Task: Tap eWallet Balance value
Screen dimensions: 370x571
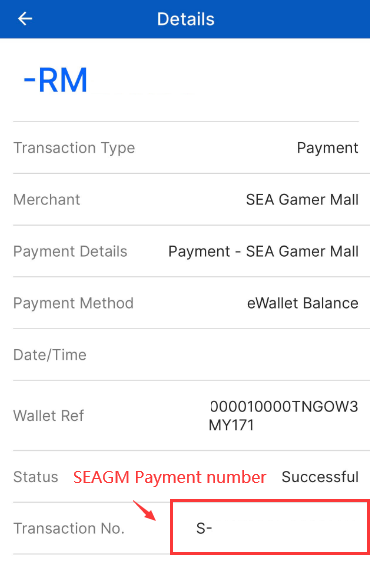Action: pyautogui.click(x=303, y=303)
